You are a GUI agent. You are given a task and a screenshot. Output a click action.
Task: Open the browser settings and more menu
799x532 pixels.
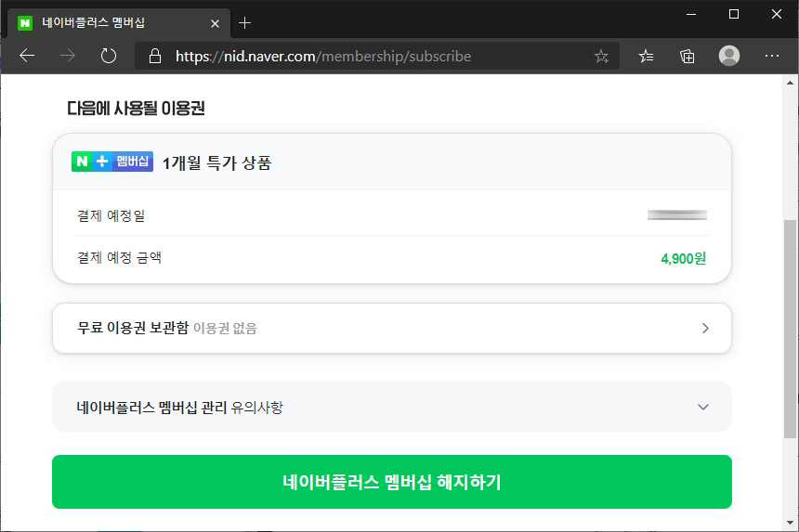772,56
